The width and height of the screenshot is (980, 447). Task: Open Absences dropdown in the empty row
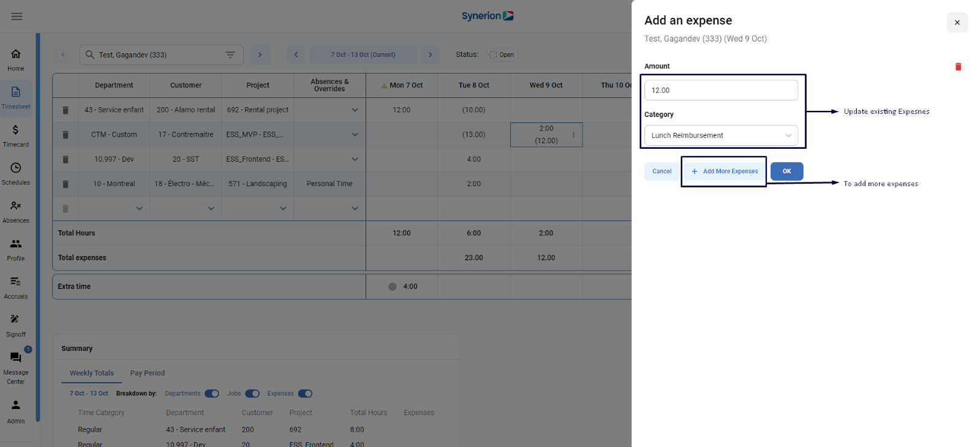(x=355, y=209)
